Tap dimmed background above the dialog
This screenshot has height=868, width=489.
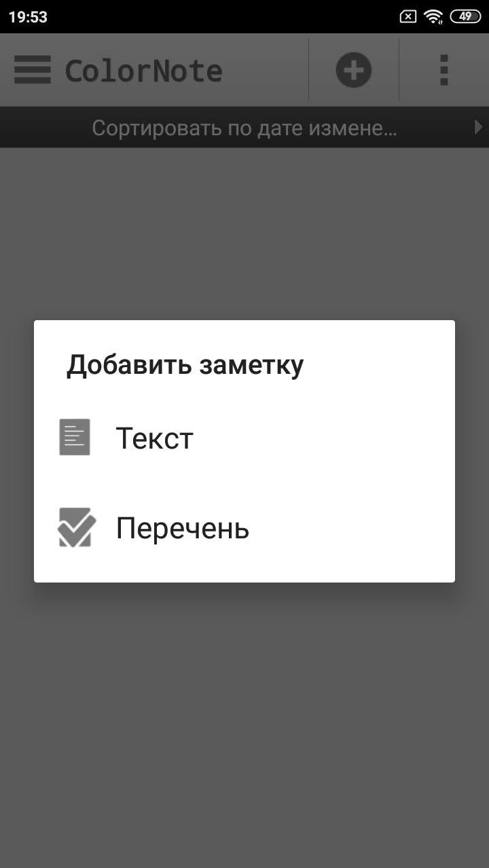pyautogui.click(x=244, y=231)
